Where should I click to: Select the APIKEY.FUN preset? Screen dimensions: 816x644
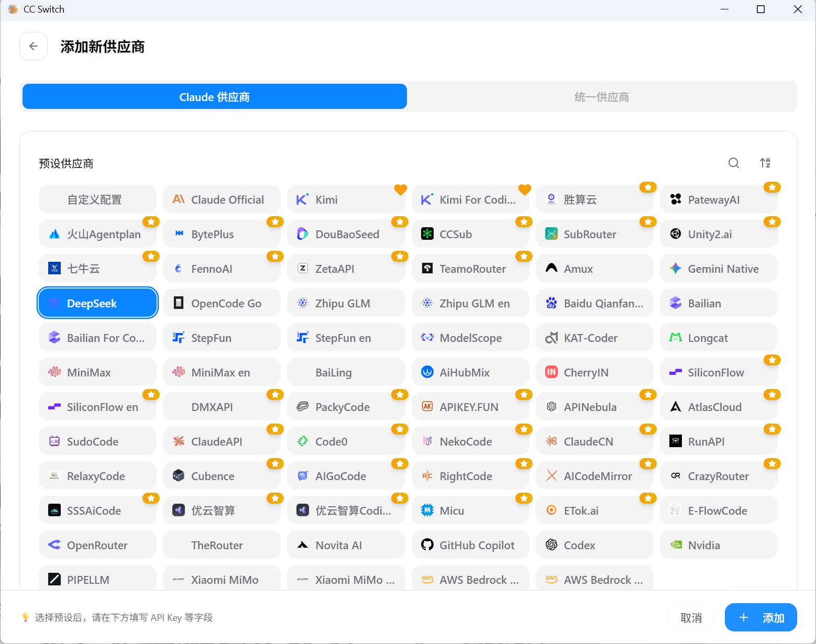tap(470, 407)
